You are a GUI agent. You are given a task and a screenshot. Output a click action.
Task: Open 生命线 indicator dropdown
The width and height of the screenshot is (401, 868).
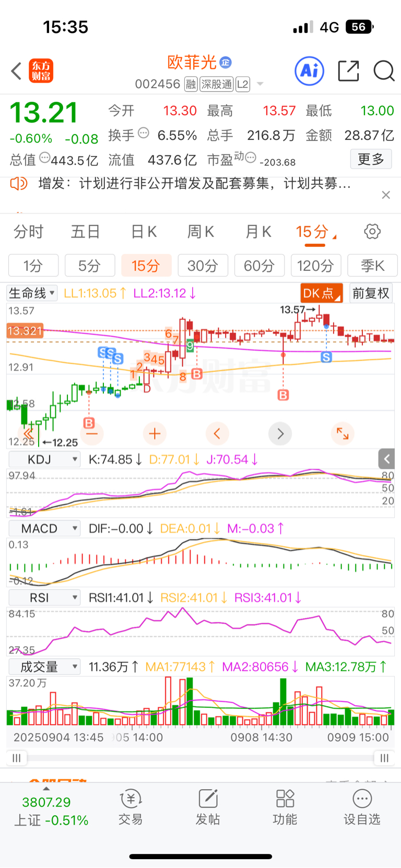pos(32,293)
